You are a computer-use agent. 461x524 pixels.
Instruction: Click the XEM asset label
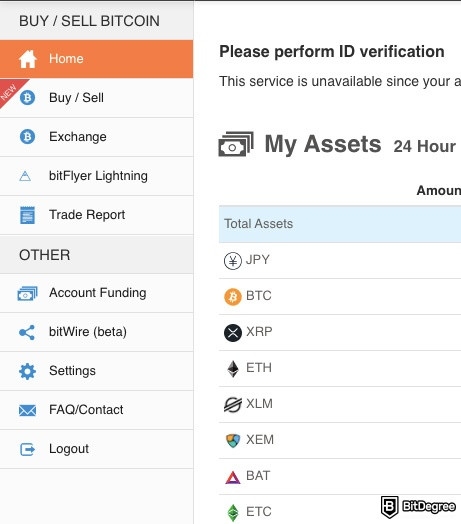click(260, 440)
